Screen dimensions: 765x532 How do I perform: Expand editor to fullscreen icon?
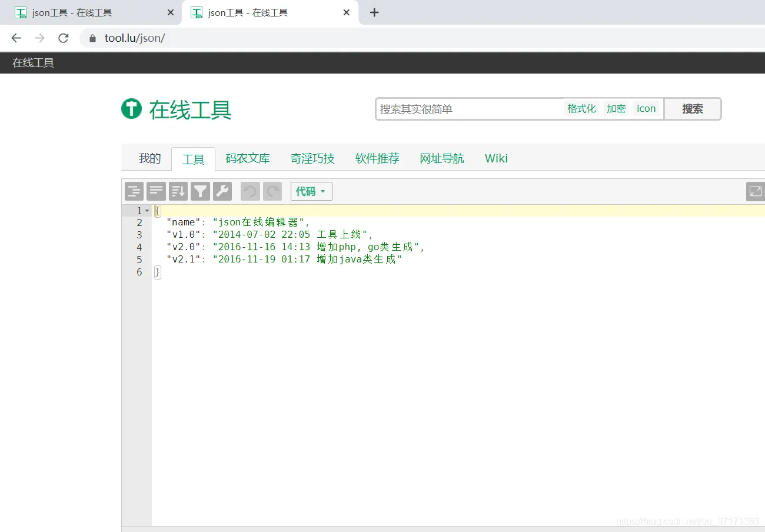pyautogui.click(x=756, y=191)
